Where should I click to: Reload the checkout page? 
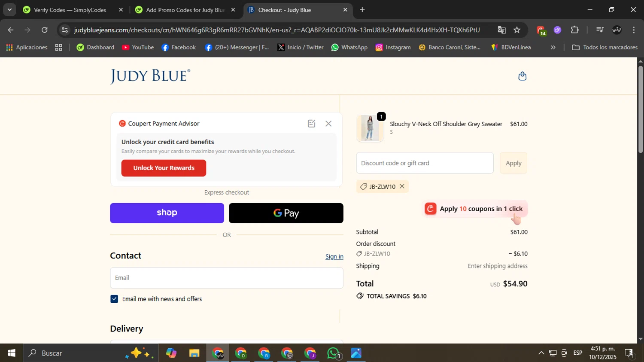pos(45,30)
